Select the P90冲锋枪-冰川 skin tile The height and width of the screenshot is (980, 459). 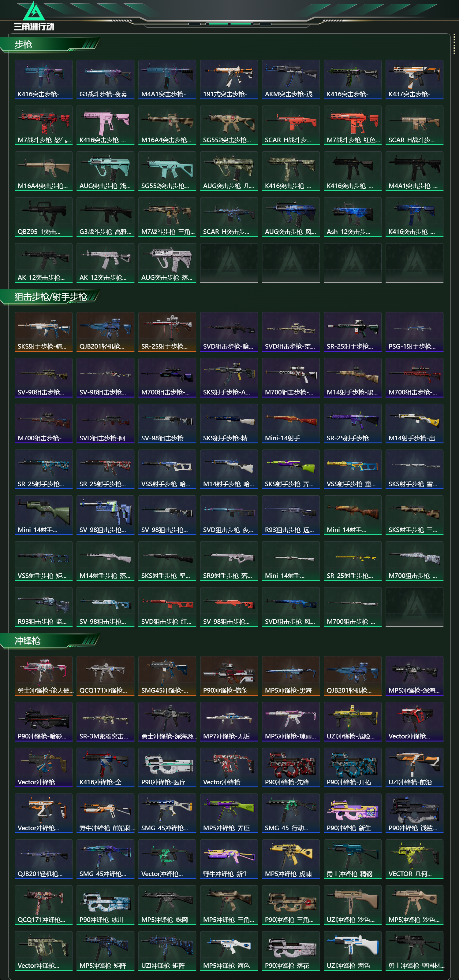tap(106, 905)
